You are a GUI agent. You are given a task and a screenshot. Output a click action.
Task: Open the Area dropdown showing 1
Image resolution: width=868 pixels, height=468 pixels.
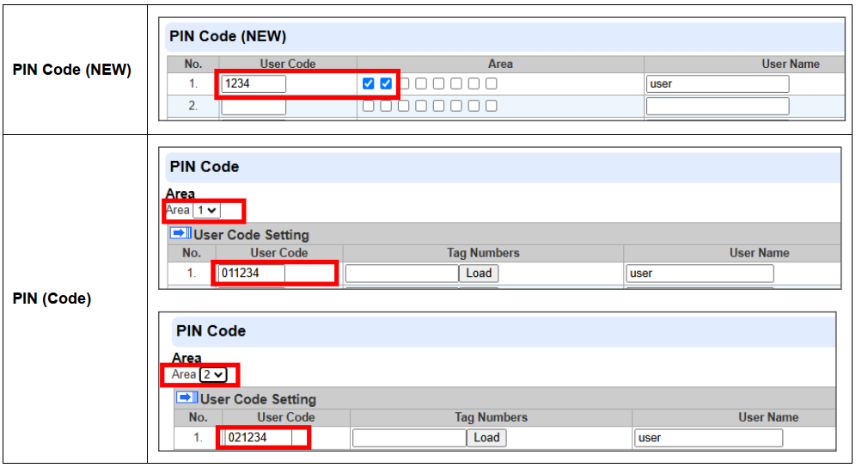coord(206,210)
